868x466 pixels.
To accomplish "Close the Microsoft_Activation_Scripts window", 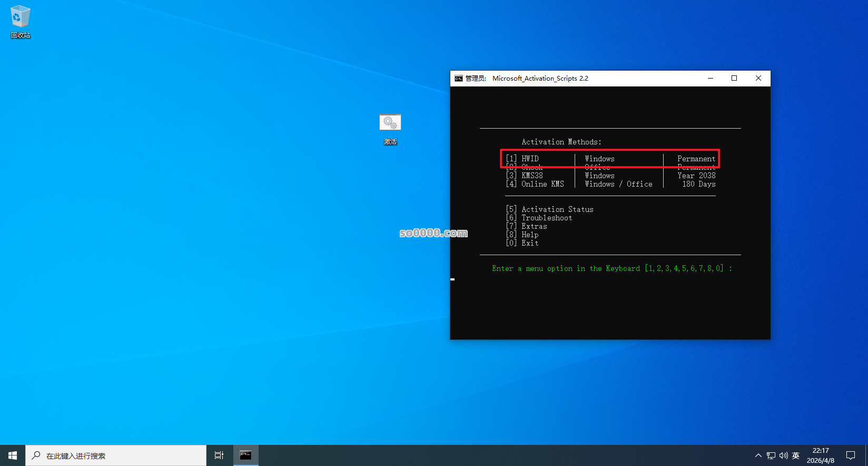I will pyautogui.click(x=758, y=79).
